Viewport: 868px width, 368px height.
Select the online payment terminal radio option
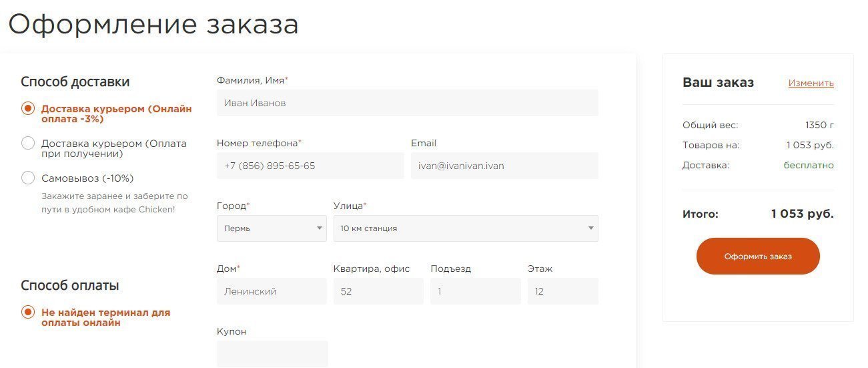coord(28,313)
